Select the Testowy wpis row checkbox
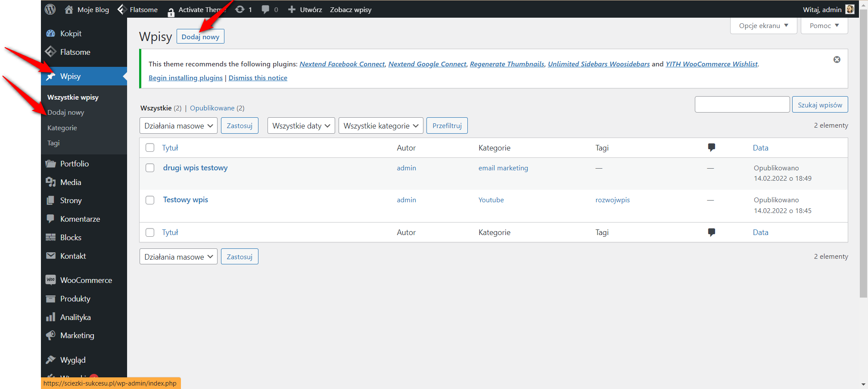The width and height of the screenshot is (868, 389). 150,200
